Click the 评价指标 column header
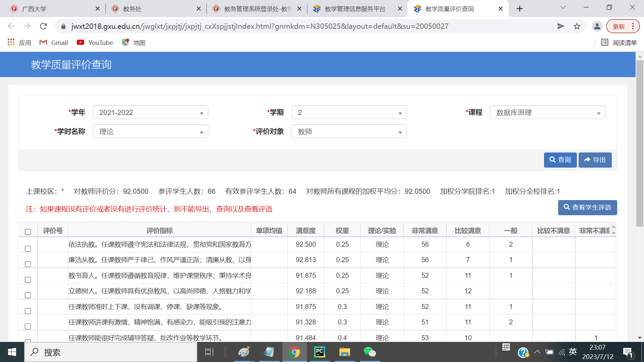The height and width of the screenshot is (362, 644). point(159,231)
